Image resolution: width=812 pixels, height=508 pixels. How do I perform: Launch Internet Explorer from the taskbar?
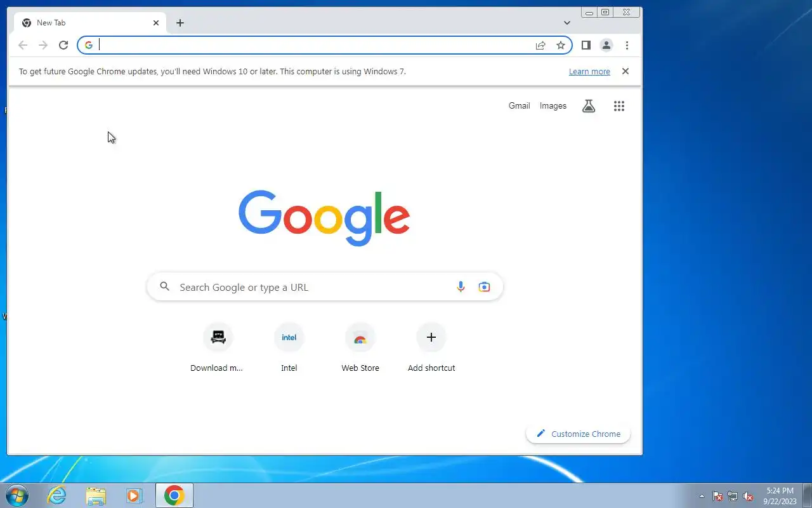[x=57, y=495]
